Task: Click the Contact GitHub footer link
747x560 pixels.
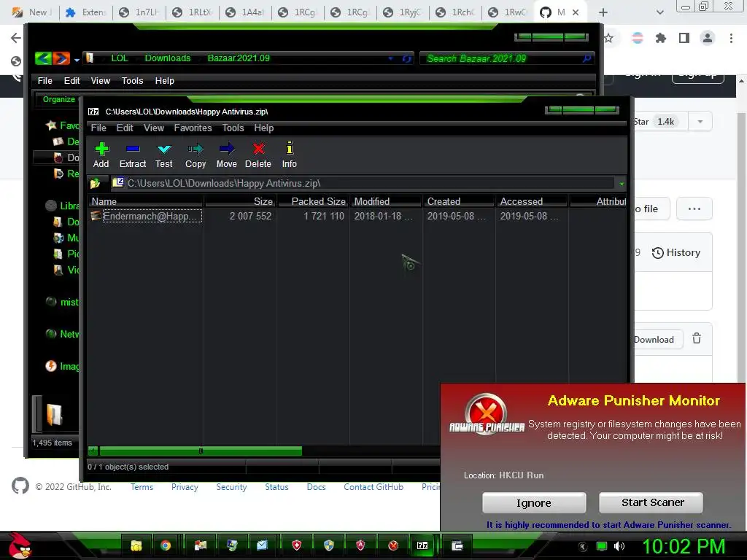Action: pos(373,487)
